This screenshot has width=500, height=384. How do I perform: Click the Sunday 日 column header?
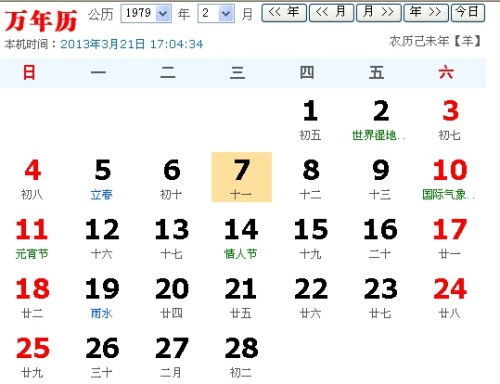point(29,73)
